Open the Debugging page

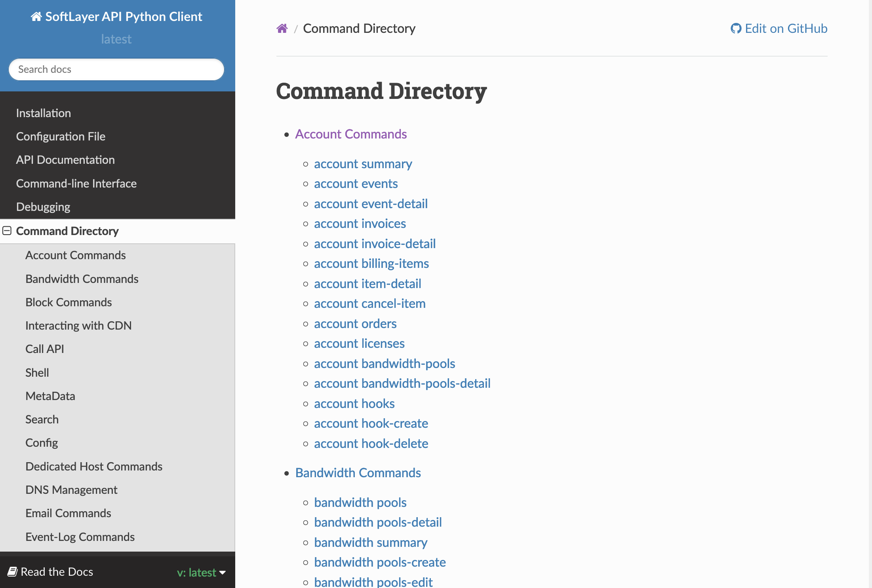[43, 207]
